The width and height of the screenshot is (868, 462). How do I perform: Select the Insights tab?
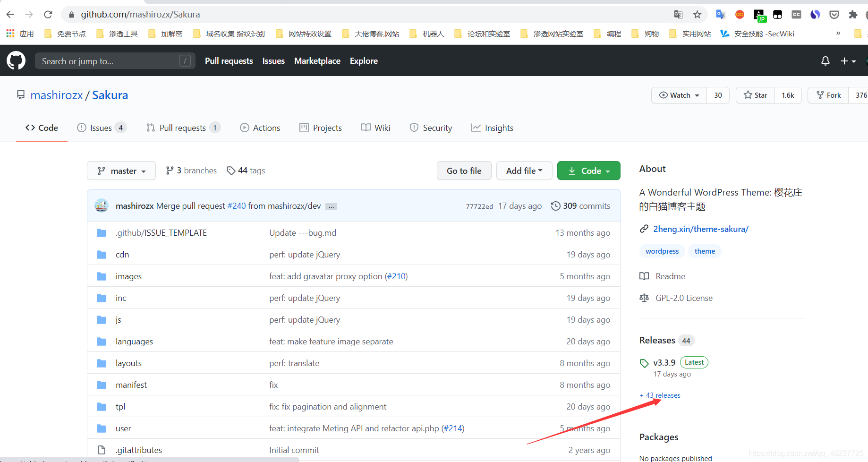tap(492, 128)
